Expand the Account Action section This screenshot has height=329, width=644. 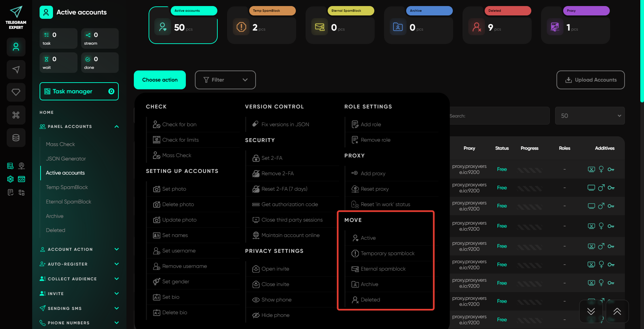tap(116, 249)
